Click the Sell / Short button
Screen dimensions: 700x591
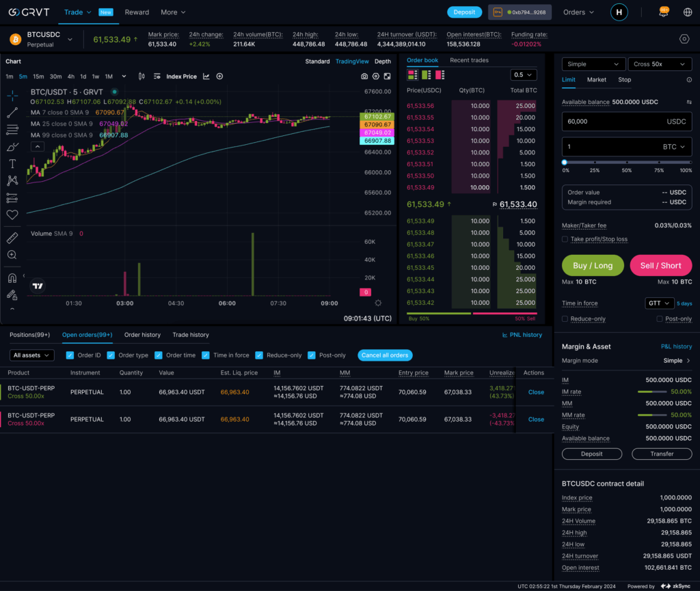point(661,265)
